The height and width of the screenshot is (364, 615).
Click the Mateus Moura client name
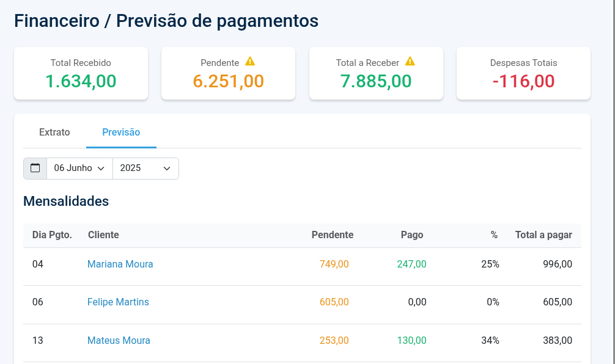pos(119,340)
